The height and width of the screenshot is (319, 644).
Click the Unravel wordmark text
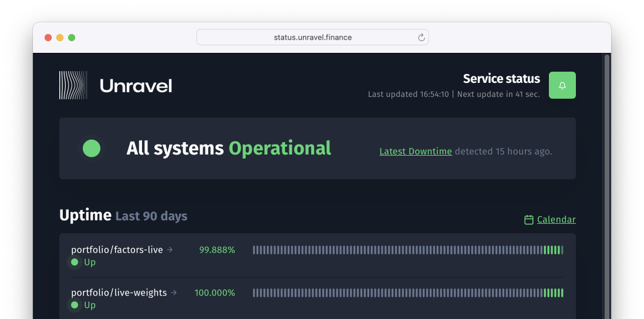click(x=136, y=86)
